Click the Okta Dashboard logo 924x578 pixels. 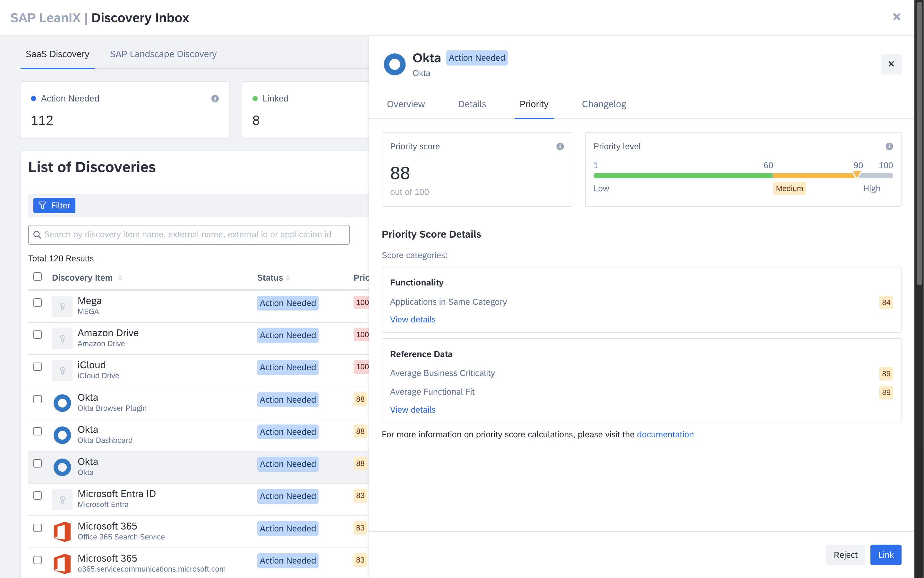[62, 435]
